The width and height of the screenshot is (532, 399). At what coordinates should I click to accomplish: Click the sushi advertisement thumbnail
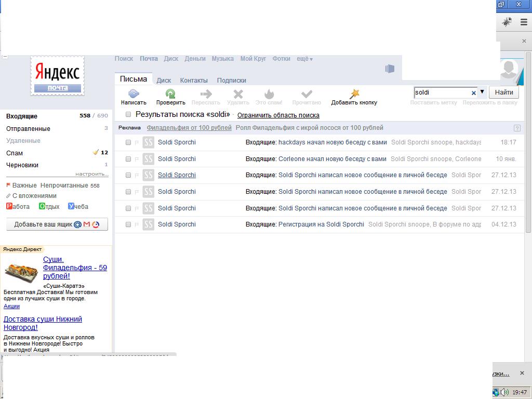(22, 272)
